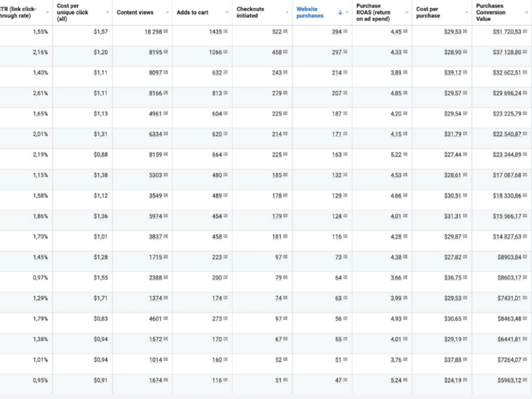Image resolution: width=532 pixels, height=399 pixels.
Task: Click footnote icon next to 1435 adds to cart
Action: pos(225,31)
